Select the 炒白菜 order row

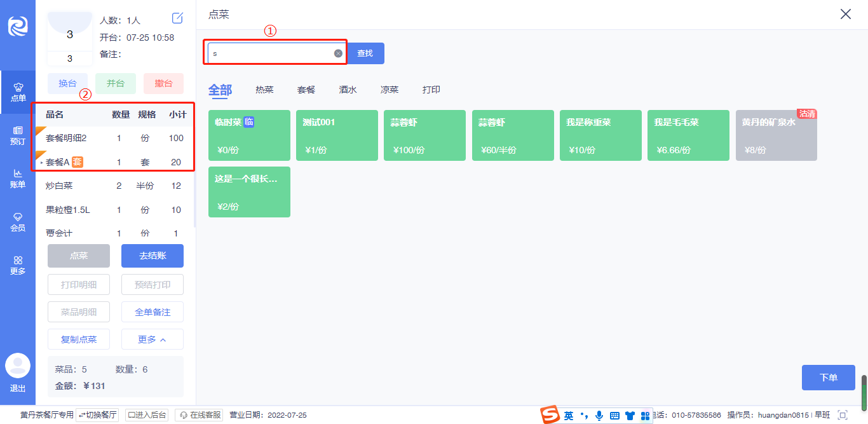pos(114,186)
